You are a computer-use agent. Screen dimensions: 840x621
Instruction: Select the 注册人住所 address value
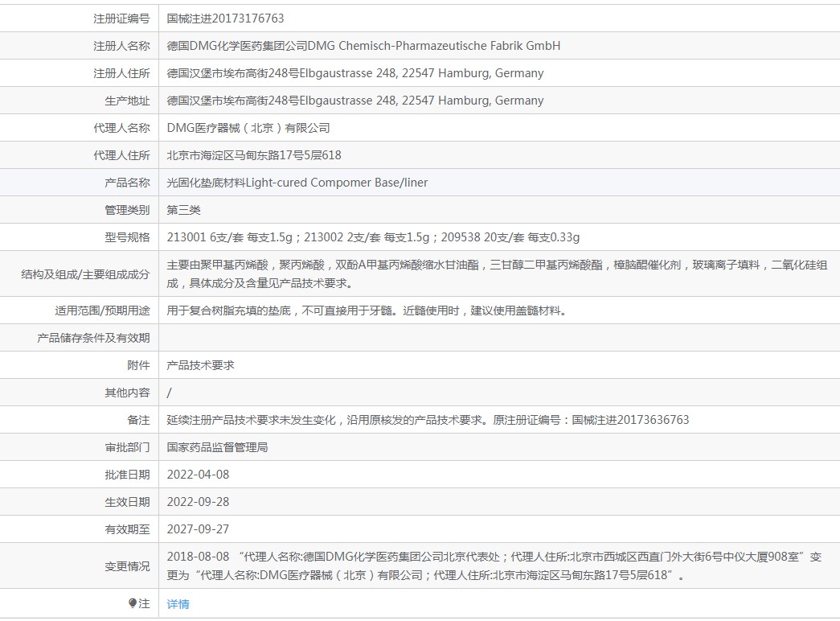point(355,73)
